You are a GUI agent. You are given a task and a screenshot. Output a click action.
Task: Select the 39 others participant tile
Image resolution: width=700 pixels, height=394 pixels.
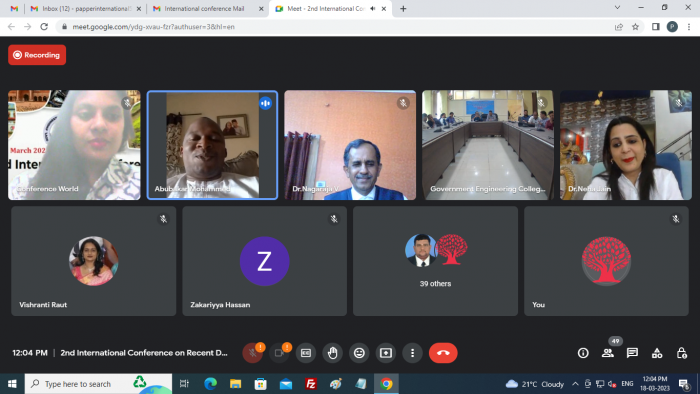435,261
